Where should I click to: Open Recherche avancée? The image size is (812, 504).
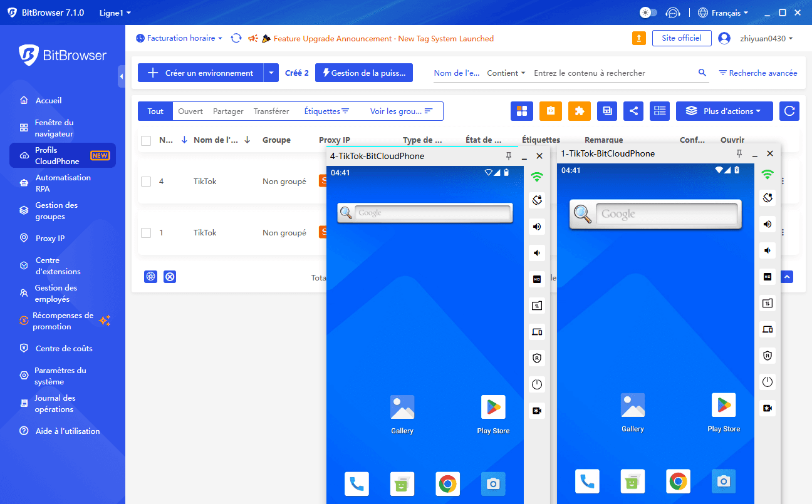coord(758,73)
